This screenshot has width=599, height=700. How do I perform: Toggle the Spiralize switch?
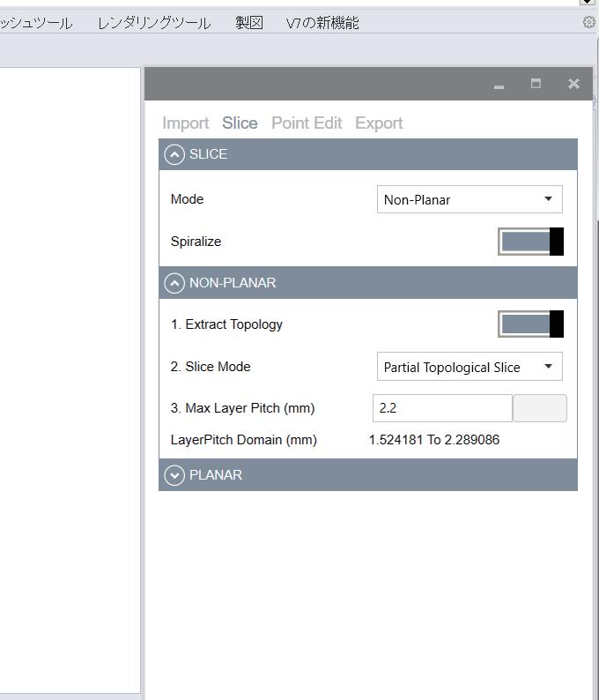click(x=531, y=242)
